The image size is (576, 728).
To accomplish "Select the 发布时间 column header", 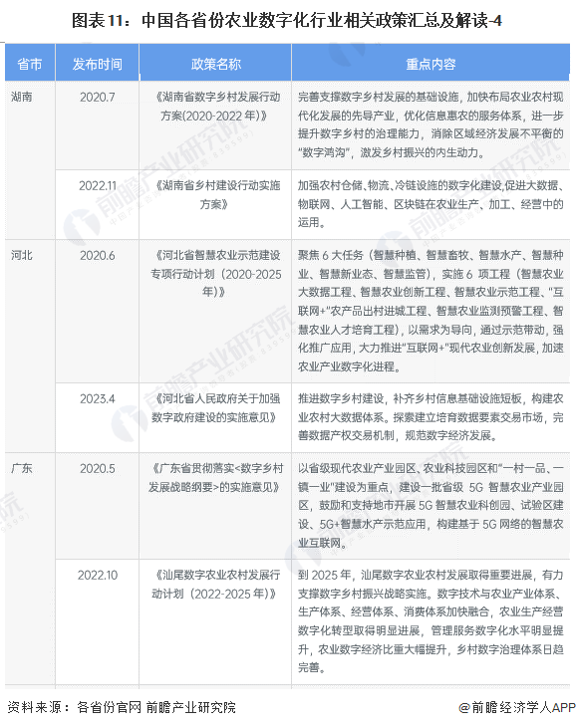I will click(97, 64).
